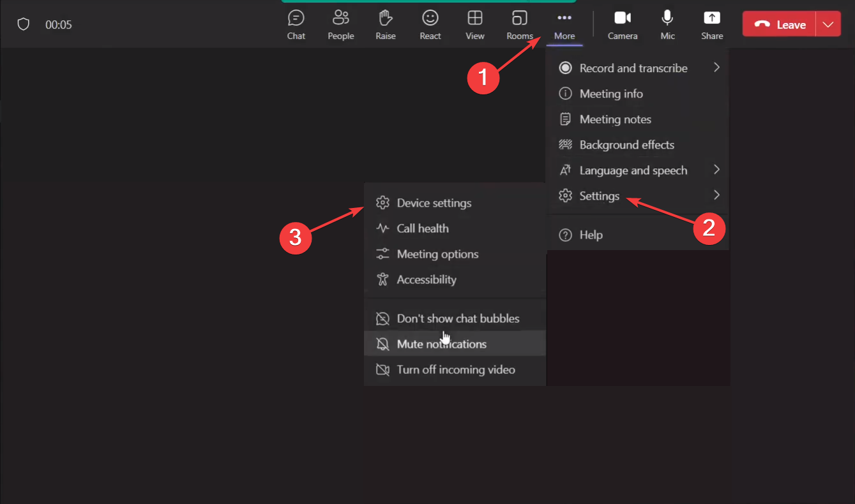
Task: Open Meeting notes
Action: click(637, 119)
